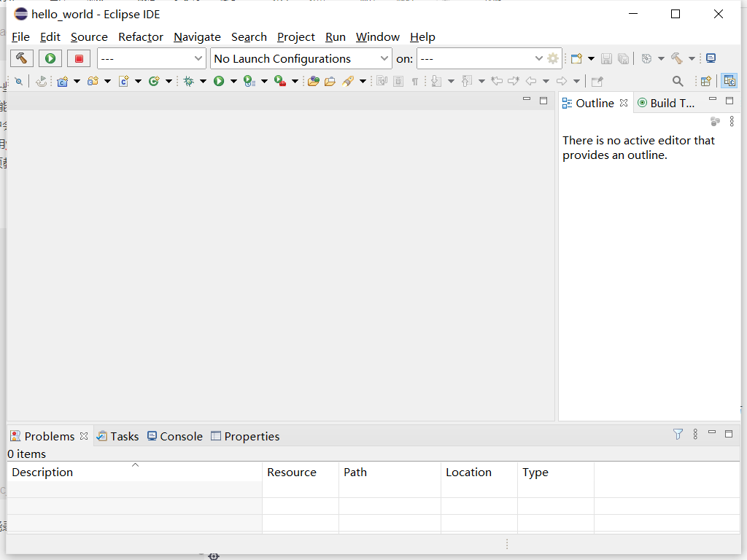Click the build configuration icon beside Save All

pyautogui.click(x=646, y=58)
